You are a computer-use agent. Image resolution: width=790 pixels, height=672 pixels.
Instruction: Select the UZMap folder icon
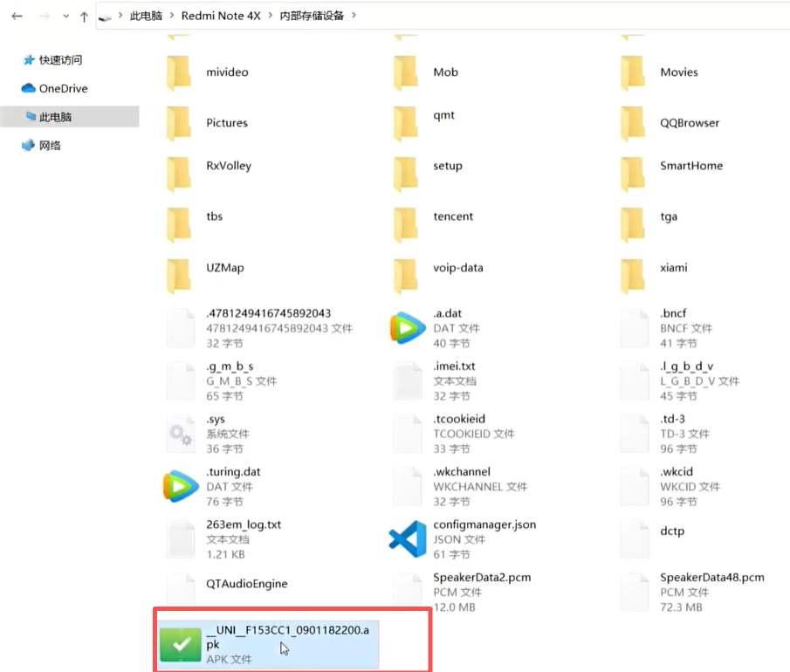pos(179,276)
